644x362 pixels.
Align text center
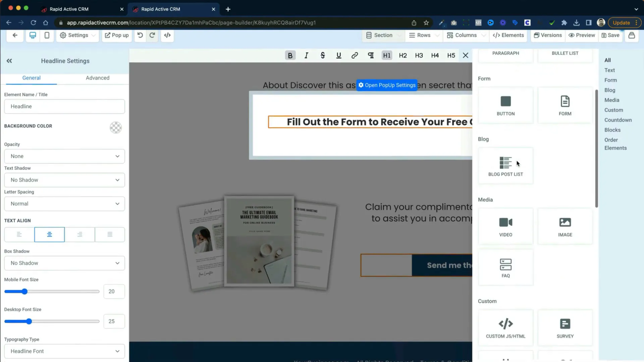pyautogui.click(x=49, y=235)
